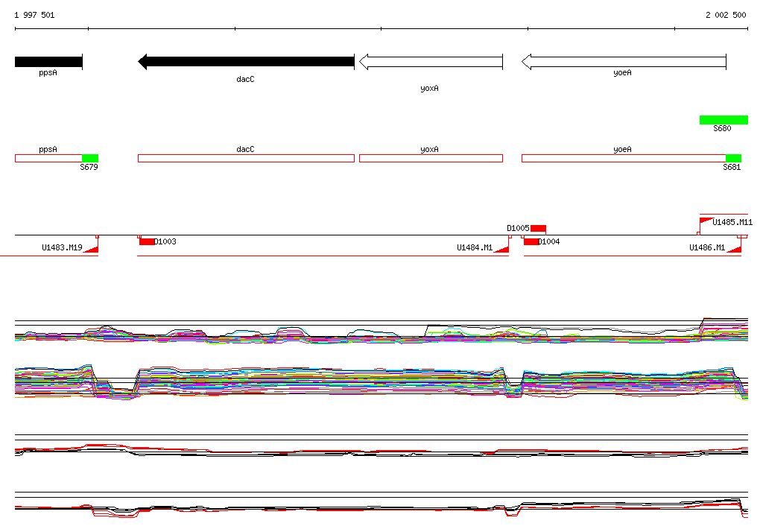Click the D1003 label text
Screen dimensions: 763x532
pyautogui.click(x=165, y=241)
